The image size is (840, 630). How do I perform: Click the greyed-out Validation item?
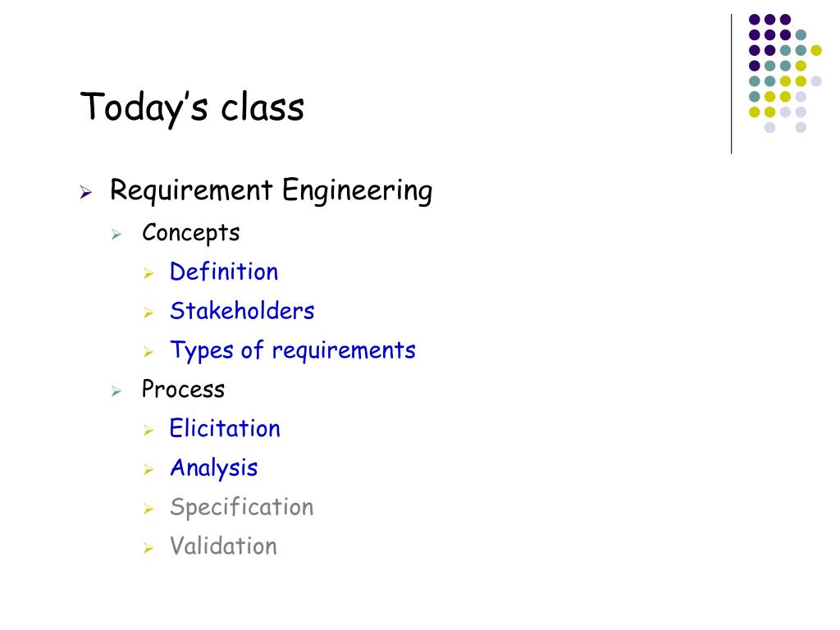pos(223,546)
